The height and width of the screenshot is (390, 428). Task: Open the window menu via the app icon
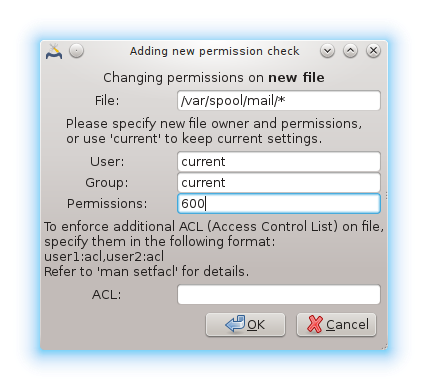point(54,51)
